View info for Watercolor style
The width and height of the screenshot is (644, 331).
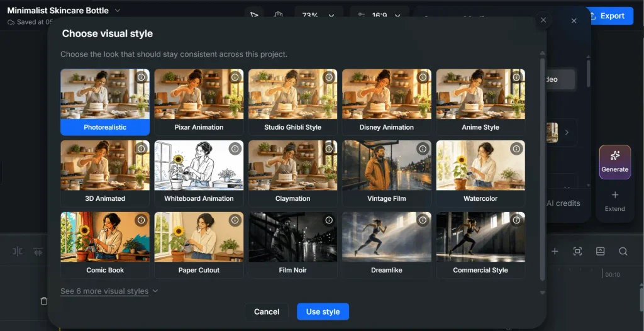517,149
